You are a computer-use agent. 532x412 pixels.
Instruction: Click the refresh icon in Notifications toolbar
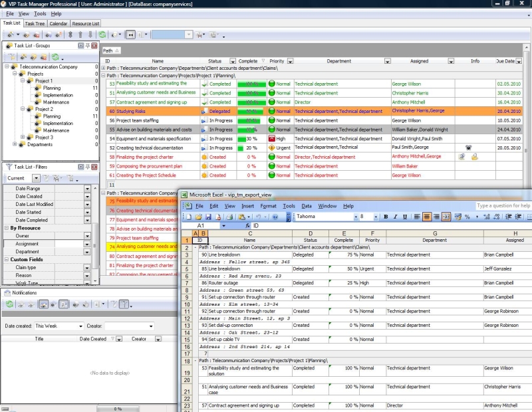(x=9, y=304)
